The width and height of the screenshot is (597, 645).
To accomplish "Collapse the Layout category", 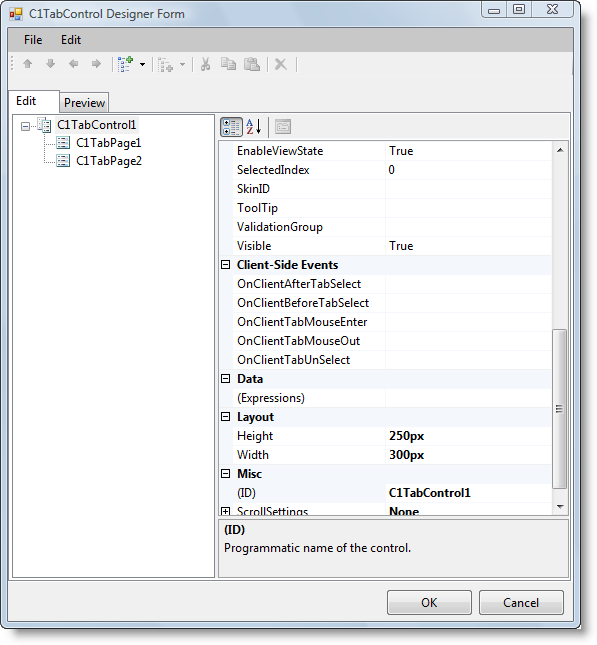I will (x=225, y=417).
